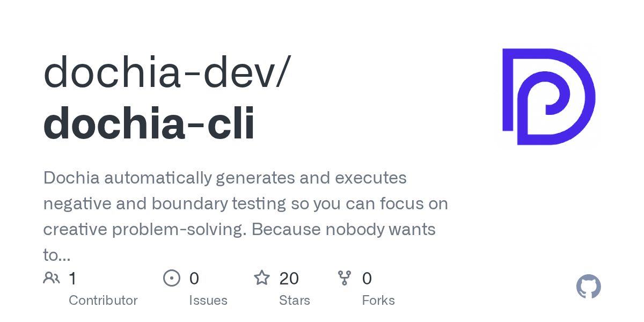This screenshot has width=644, height=322.
Task: Click the Contributor label
Action: click(103, 300)
